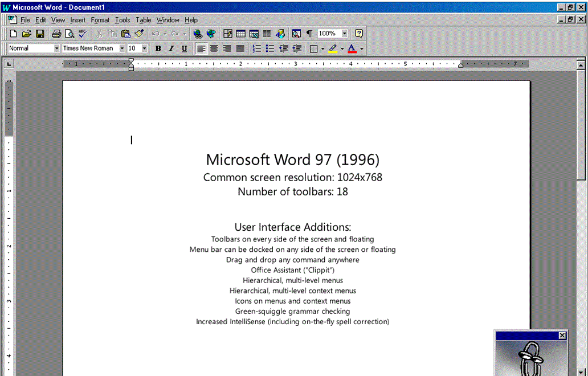Apply yellow highlight with highlighter
This screenshot has width=588, height=376.
click(x=333, y=48)
